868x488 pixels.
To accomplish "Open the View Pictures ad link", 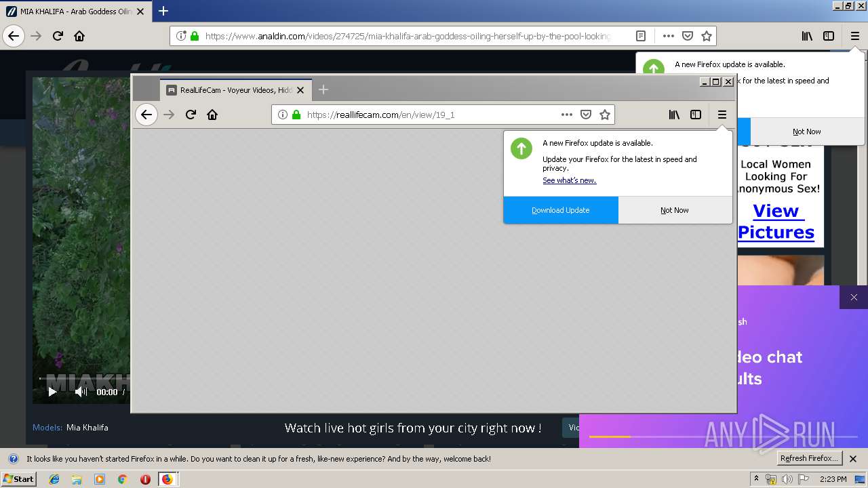I will click(x=776, y=222).
